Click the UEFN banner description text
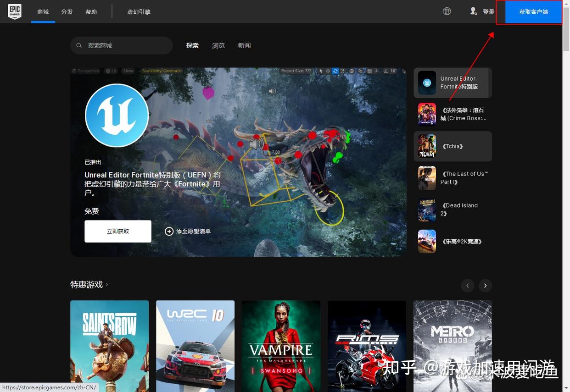The image size is (570, 392). coord(153,184)
